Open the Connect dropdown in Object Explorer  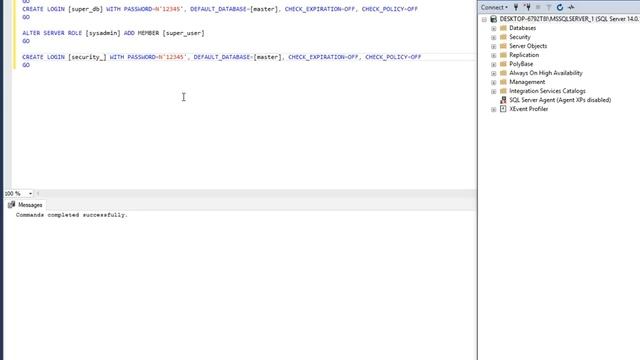click(494, 7)
